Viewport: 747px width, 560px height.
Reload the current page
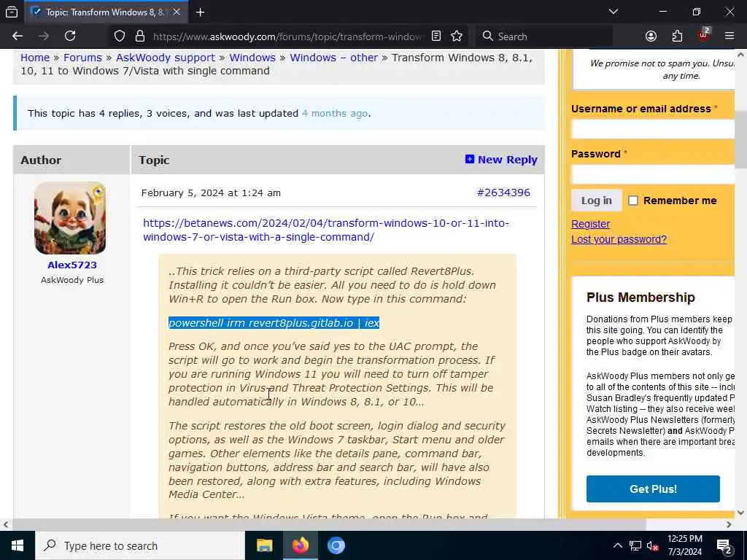coord(70,36)
